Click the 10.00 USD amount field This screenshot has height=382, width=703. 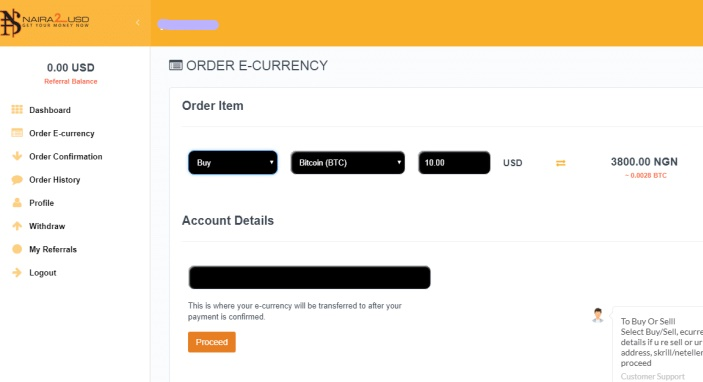454,162
